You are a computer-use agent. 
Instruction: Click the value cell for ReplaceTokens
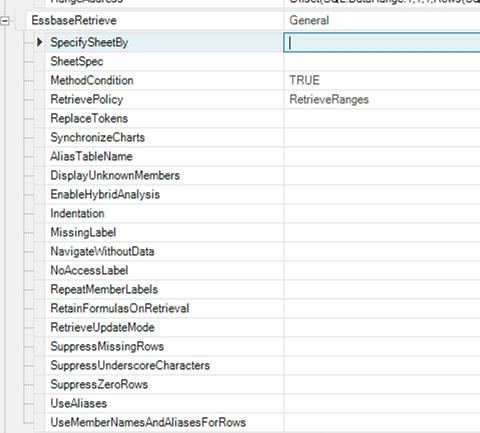coord(382,118)
